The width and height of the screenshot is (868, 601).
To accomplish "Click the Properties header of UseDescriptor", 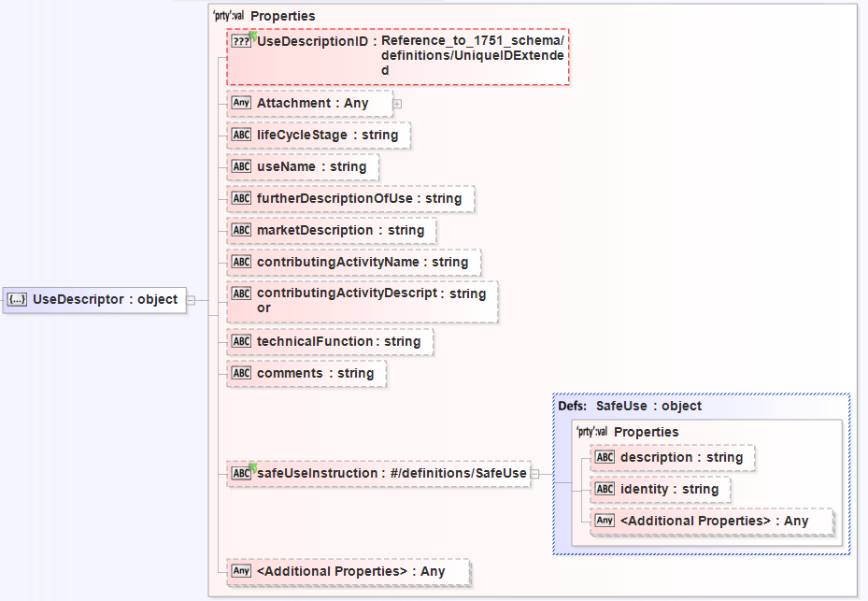I will click(x=282, y=16).
